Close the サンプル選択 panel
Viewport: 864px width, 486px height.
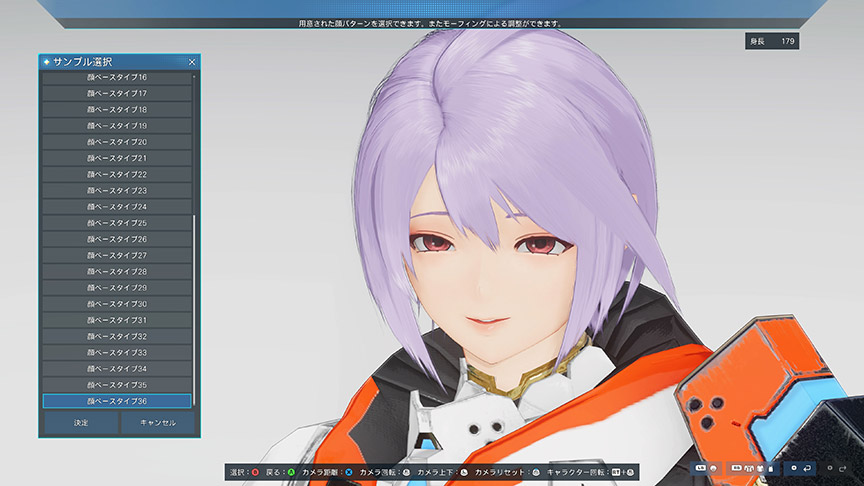pos(192,62)
